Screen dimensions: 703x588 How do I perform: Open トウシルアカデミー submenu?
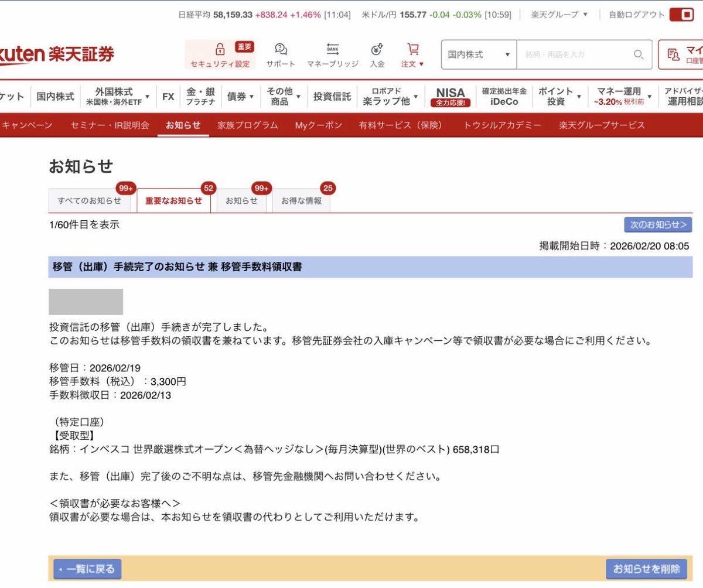click(x=503, y=125)
